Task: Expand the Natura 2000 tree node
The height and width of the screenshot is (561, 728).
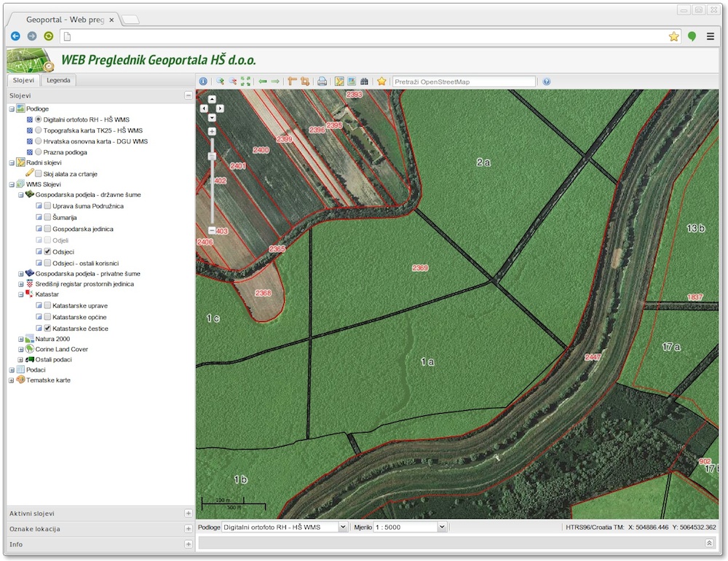Action: click(21, 339)
